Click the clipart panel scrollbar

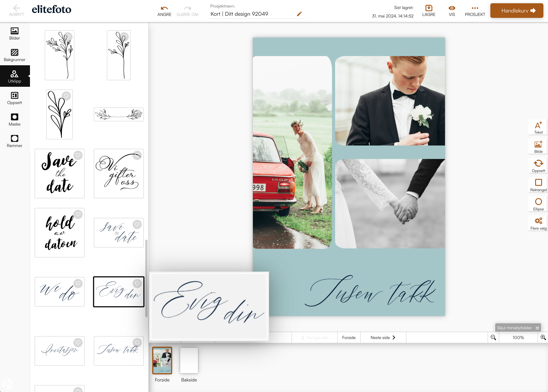click(146, 278)
